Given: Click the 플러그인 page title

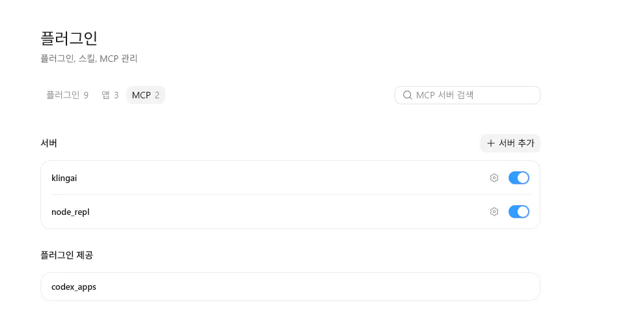Looking at the screenshot, I should pyautogui.click(x=69, y=38).
